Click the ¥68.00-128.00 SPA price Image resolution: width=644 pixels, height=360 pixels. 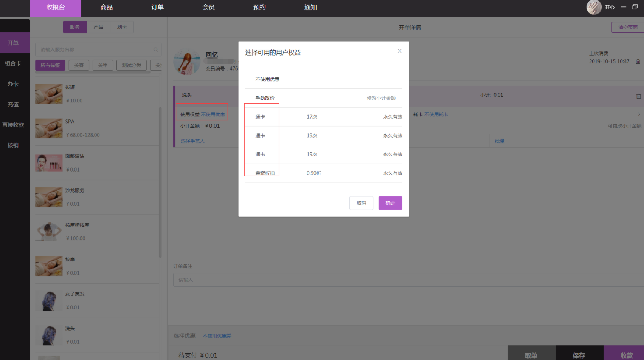(x=83, y=135)
